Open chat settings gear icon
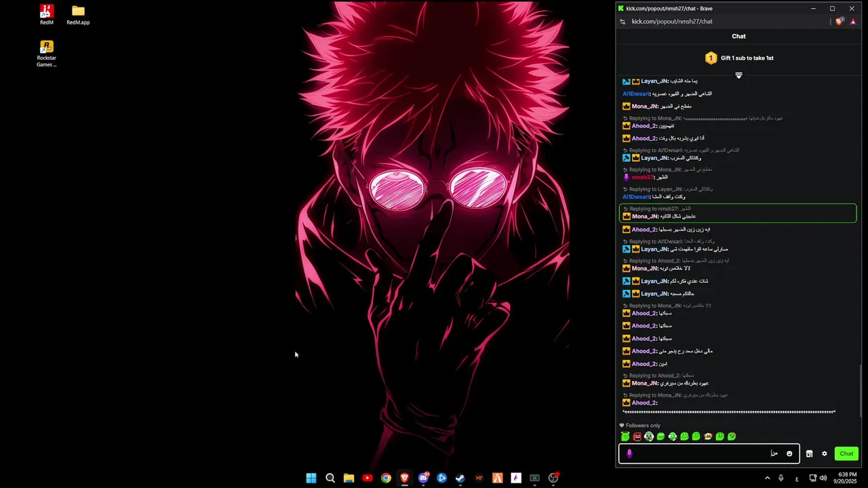The image size is (868, 488). click(825, 453)
